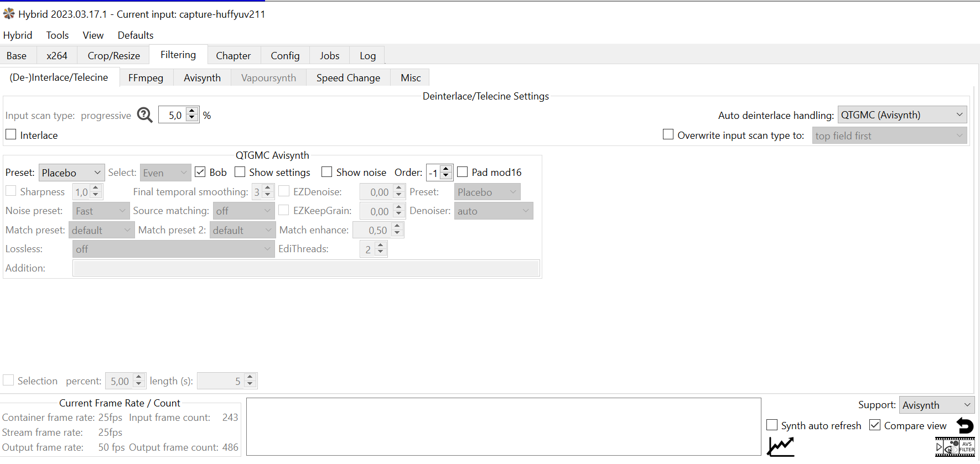Increase the input scan percent with up arrow
The height and width of the screenshot is (464, 980).
point(192,112)
